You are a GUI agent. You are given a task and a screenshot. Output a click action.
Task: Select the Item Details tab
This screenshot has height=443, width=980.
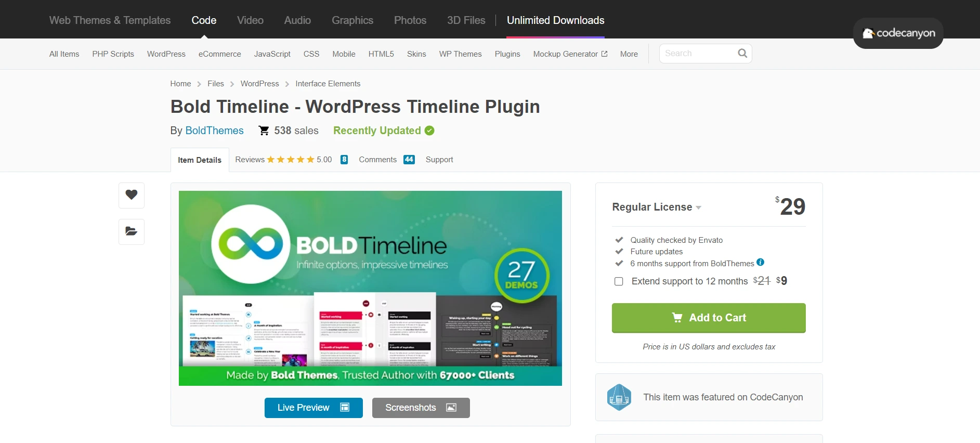(x=200, y=160)
